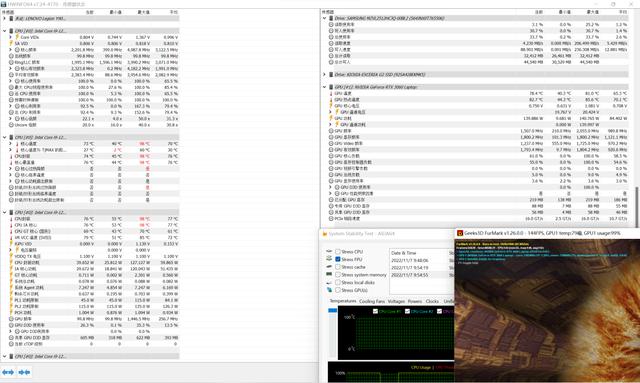640x383 pixels.
Task: Click the clock icon of the Ring/LLC row
Action: 11,62
